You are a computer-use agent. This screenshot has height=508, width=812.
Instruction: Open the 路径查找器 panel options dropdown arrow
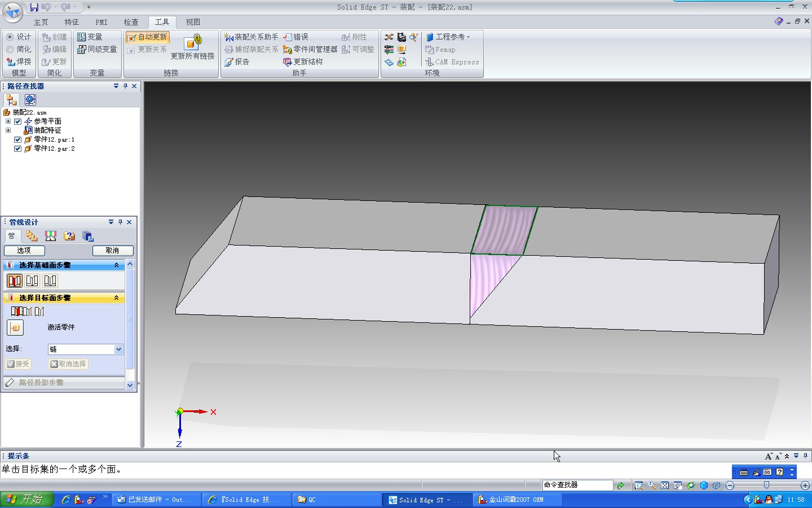[x=116, y=86]
